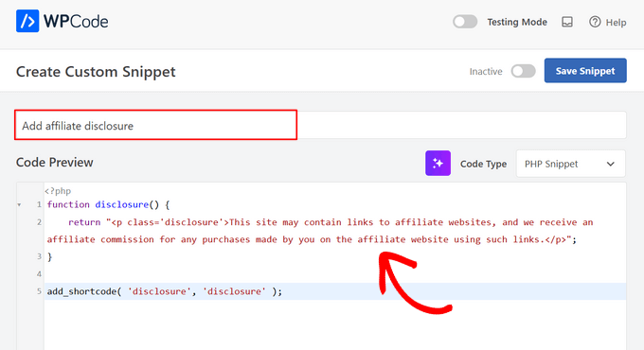Activate the snippet with the Inactive toggle

tap(523, 71)
